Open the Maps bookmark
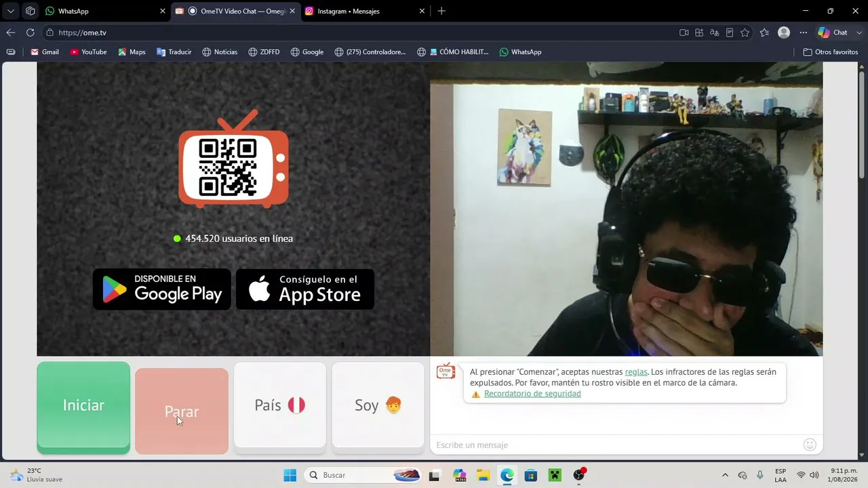868x488 pixels. coord(132,52)
